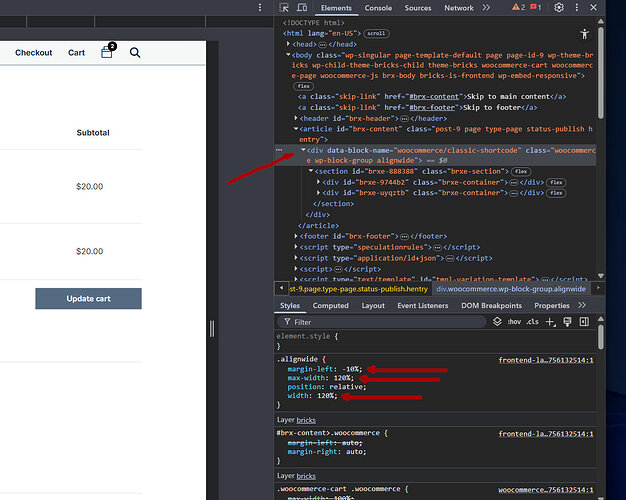Add new style rule plus icon
Image resolution: width=626 pixels, height=500 pixels.
click(x=552, y=322)
